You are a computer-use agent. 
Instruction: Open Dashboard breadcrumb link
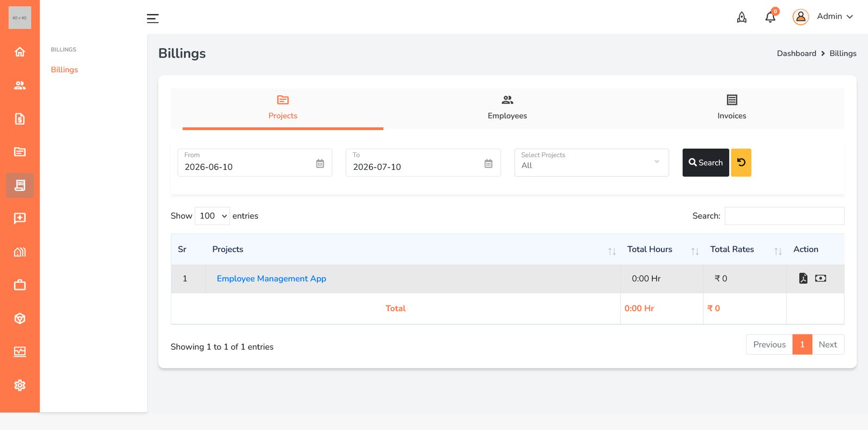tap(796, 53)
